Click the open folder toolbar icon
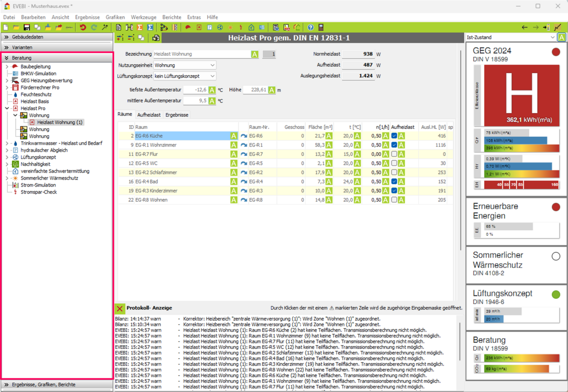The height and width of the screenshot is (392, 568). 16,27
